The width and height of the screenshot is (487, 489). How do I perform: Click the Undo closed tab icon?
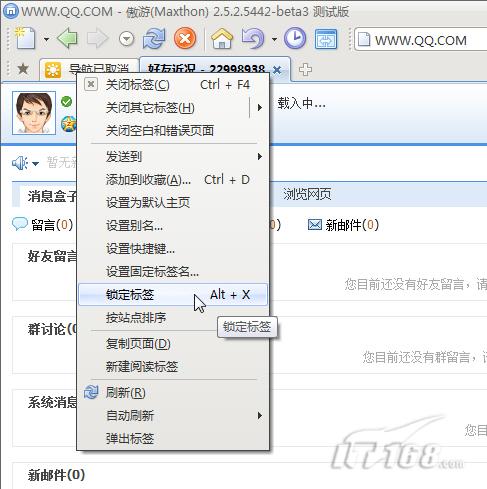tap(253, 38)
